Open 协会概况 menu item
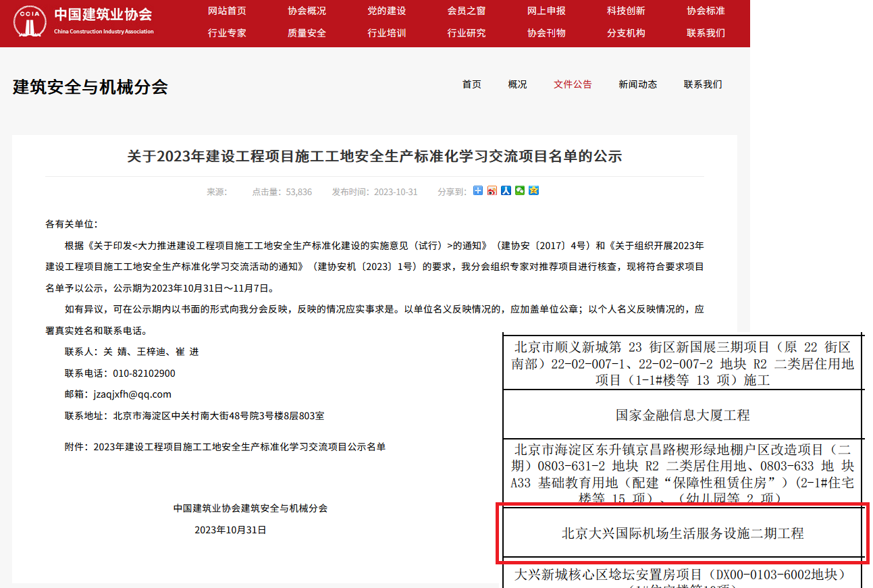 (x=307, y=11)
